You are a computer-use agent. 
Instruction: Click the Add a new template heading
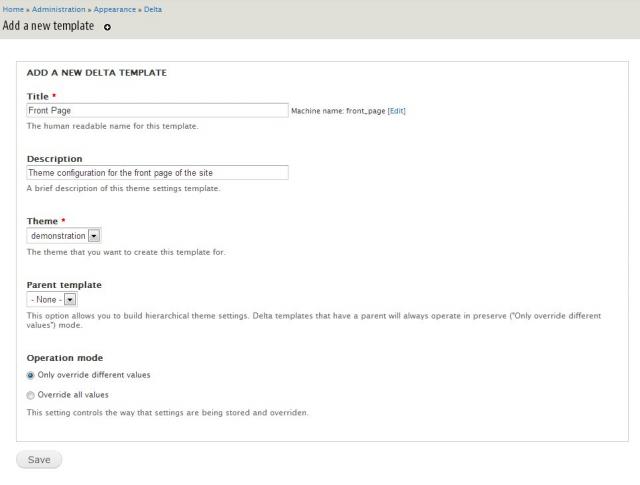pyautogui.click(x=48, y=26)
